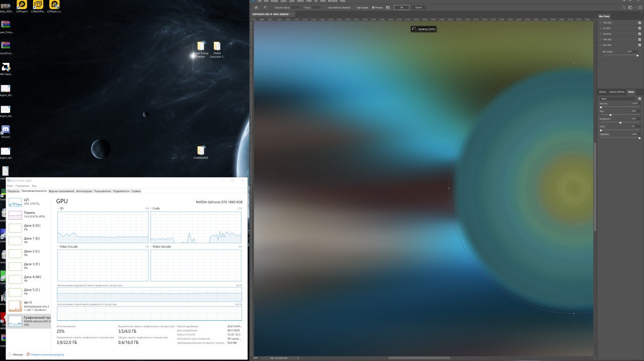This screenshot has width=644, height=361.
Task: Open the LDPlayer4 desktop icon
Action: coord(22,7)
